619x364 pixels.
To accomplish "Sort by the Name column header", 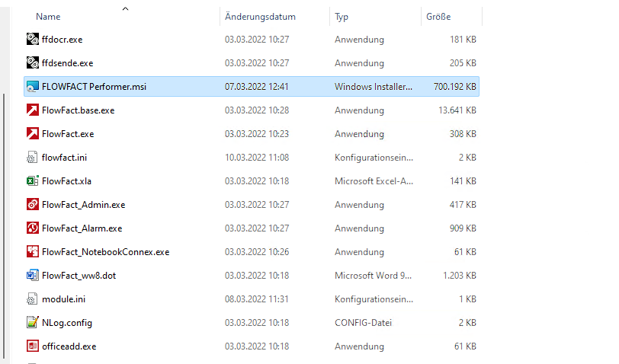I will (x=48, y=17).
